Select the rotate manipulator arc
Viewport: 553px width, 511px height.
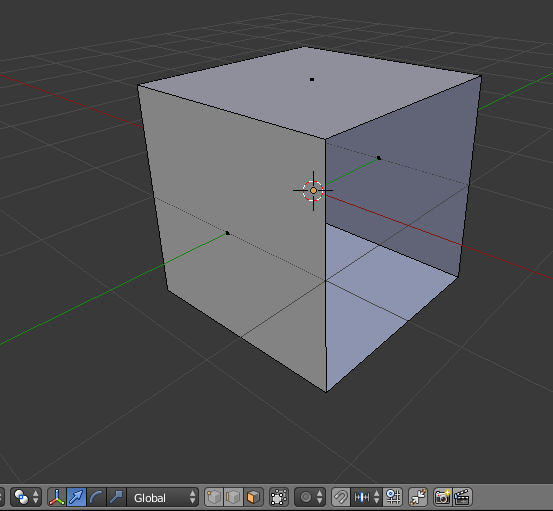tap(96, 497)
